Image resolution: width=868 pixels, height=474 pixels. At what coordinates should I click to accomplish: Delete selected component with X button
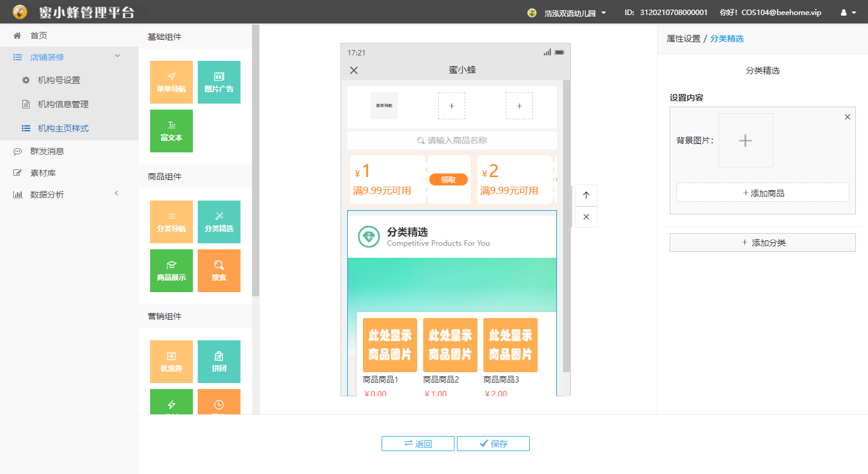point(586,217)
